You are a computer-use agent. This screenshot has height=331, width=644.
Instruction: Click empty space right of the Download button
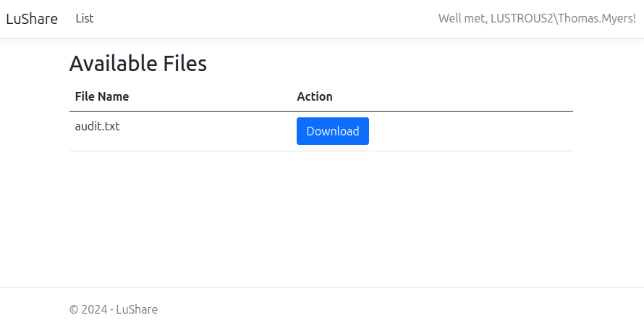470,131
